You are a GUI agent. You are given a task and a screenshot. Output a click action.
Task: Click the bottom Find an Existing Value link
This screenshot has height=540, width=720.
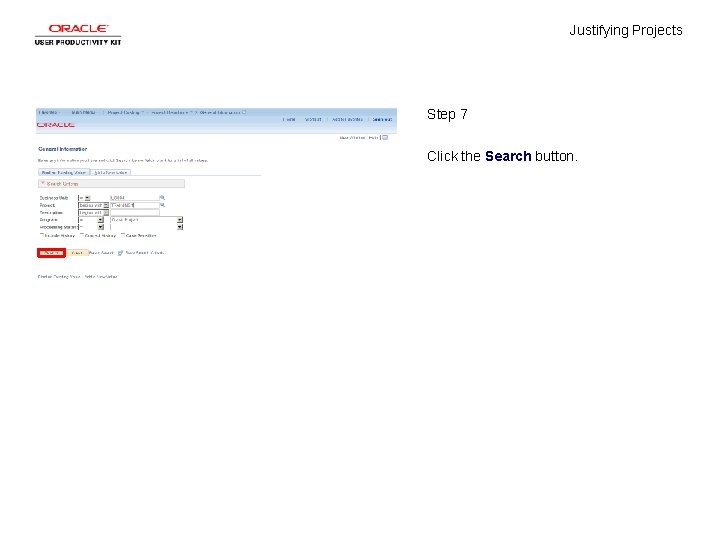[x=59, y=277]
